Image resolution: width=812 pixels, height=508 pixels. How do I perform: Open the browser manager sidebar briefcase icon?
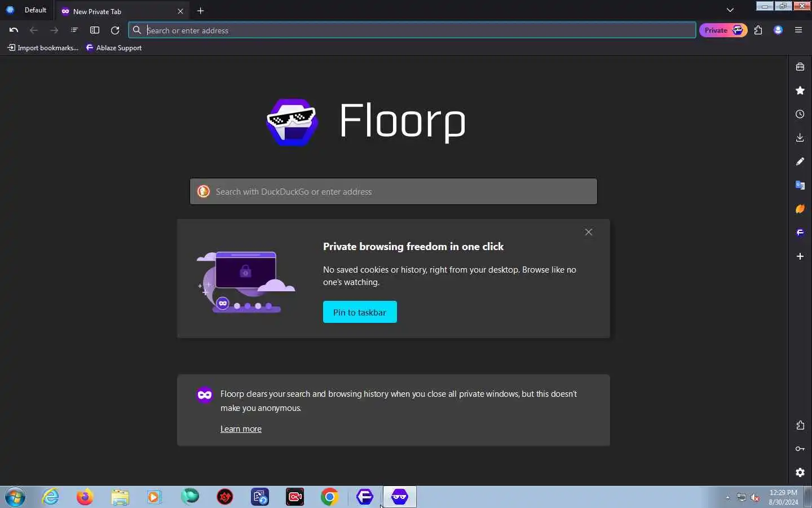click(x=800, y=67)
